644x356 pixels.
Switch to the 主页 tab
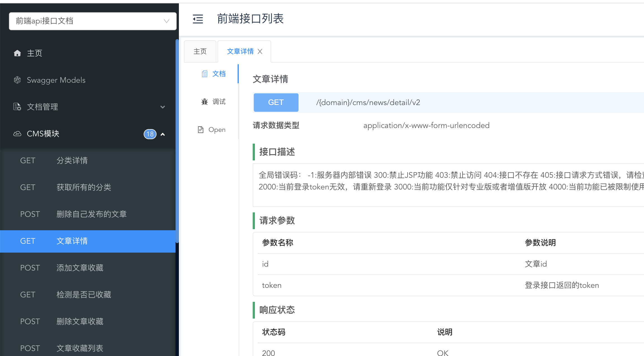tap(200, 51)
